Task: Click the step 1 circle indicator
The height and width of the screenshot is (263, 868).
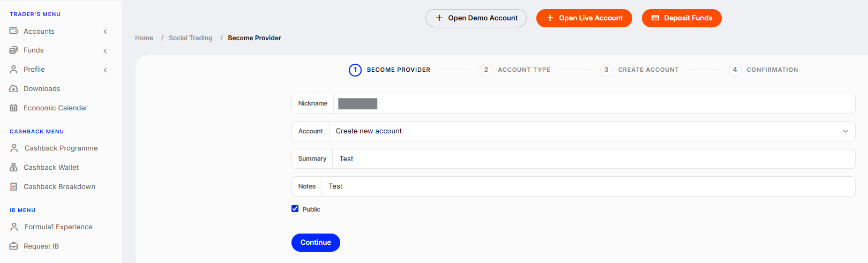Action: point(355,70)
